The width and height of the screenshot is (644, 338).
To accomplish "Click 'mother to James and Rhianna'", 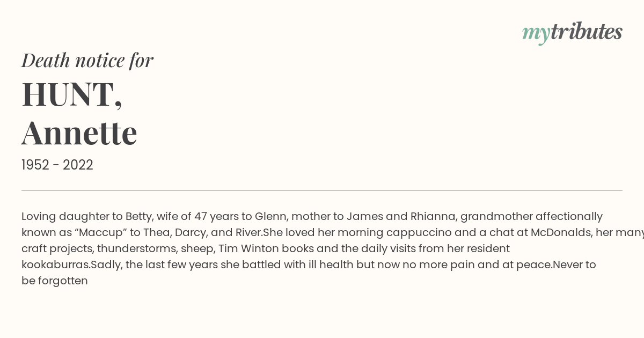I will [374, 216].
